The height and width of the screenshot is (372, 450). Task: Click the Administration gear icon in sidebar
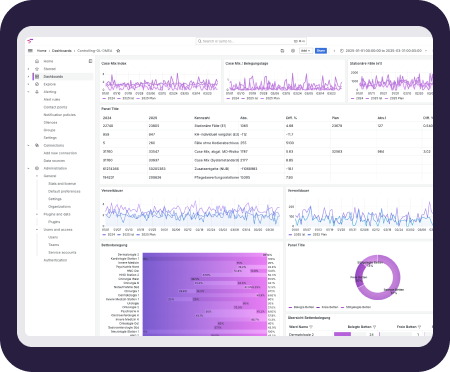coord(37,168)
